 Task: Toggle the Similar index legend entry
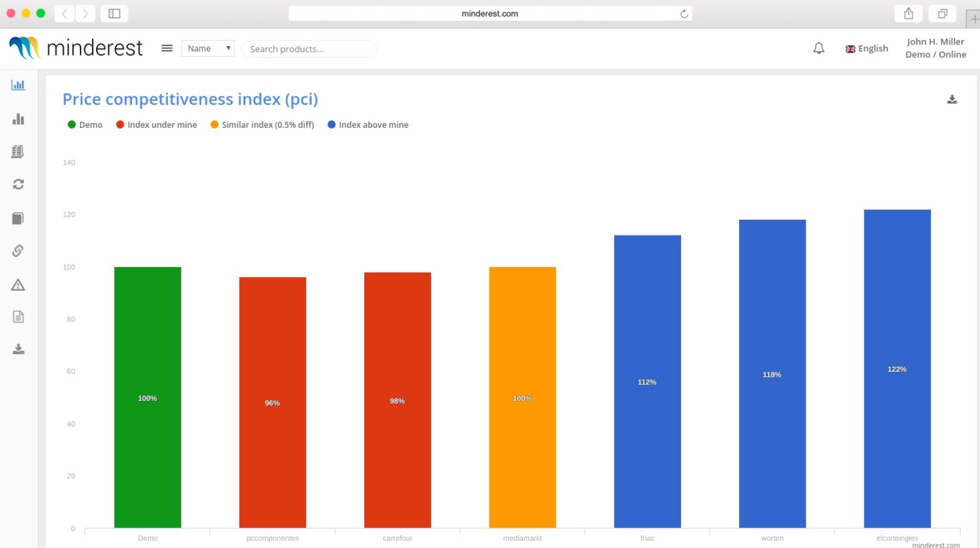click(262, 125)
